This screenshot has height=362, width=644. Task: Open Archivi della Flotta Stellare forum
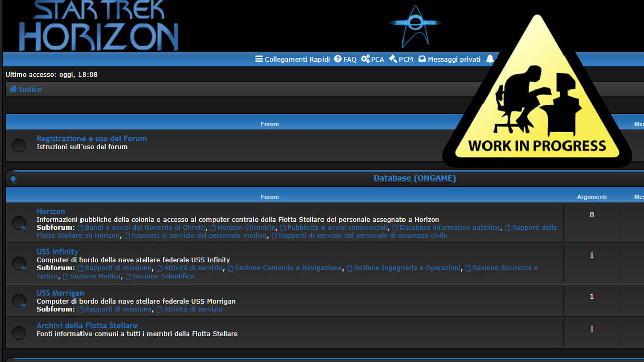[x=87, y=326]
